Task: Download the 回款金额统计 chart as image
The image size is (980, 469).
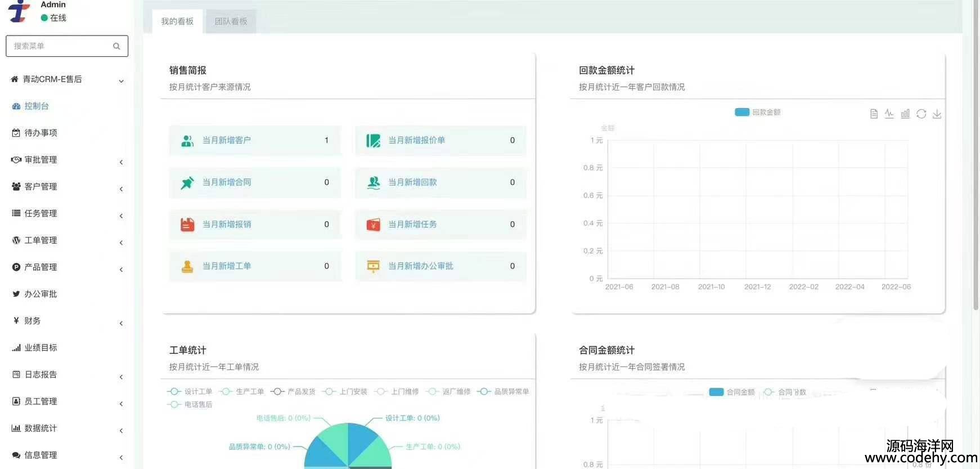Action: [x=937, y=114]
